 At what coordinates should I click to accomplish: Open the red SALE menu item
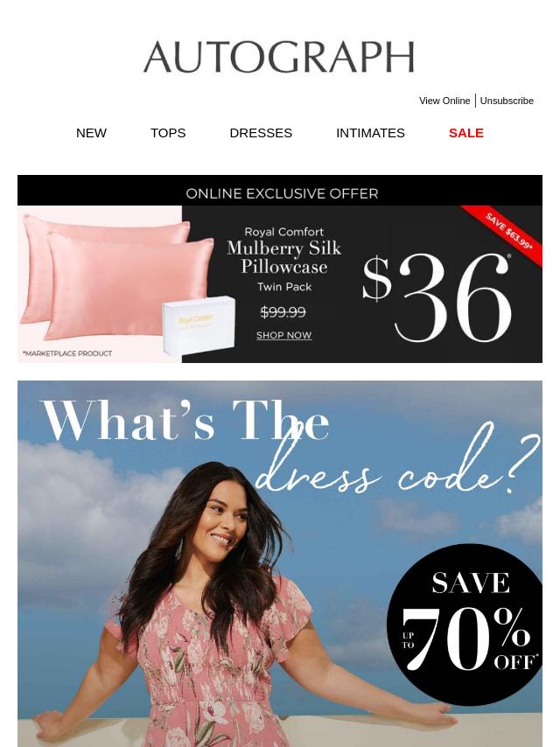465,133
